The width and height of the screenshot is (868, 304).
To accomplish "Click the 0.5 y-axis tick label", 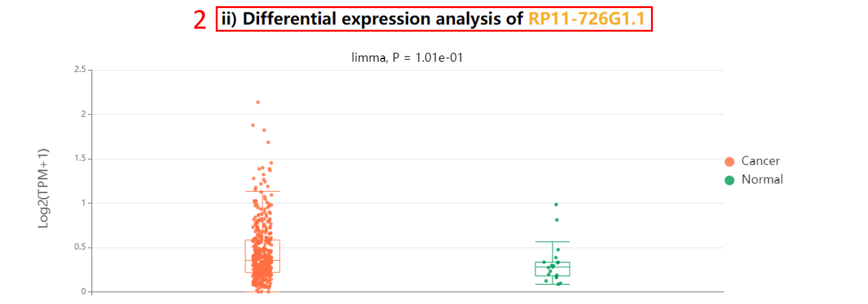I will coord(79,247).
